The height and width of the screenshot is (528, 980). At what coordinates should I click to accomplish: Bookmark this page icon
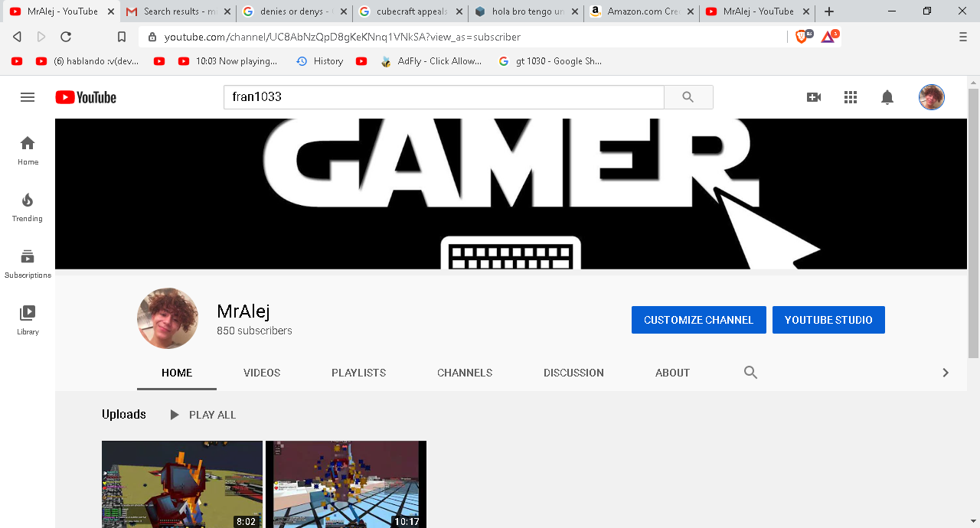[122, 37]
